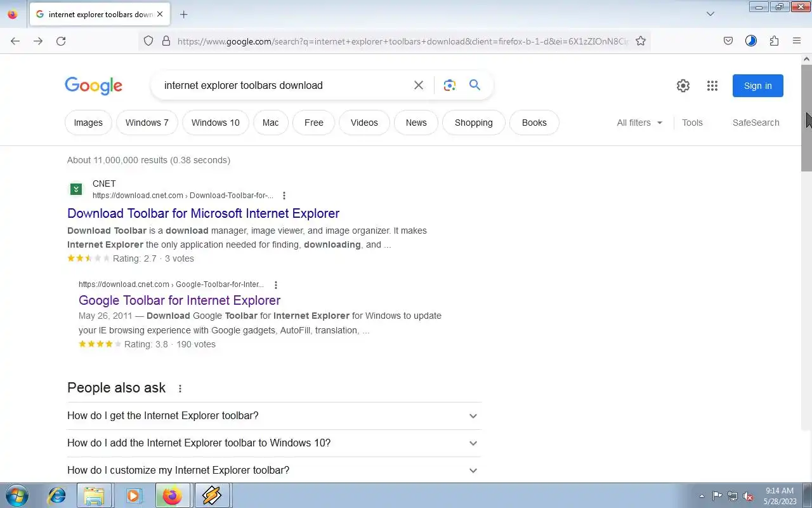The height and width of the screenshot is (508, 812).
Task: Click the dark circular extension icon in toolbar
Action: point(751,41)
